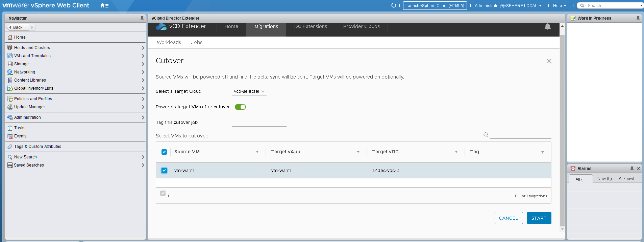Viewport: 644px width, 242px height.
Task: Open VMs and Templates icon
Action: click(x=10, y=56)
